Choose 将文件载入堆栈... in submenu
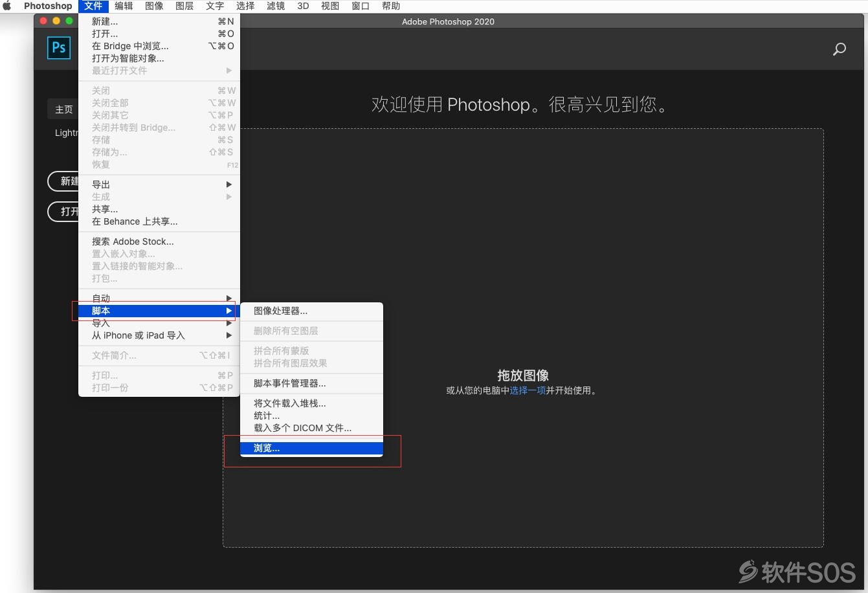Image resolution: width=868 pixels, height=593 pixels. [311, 403]
